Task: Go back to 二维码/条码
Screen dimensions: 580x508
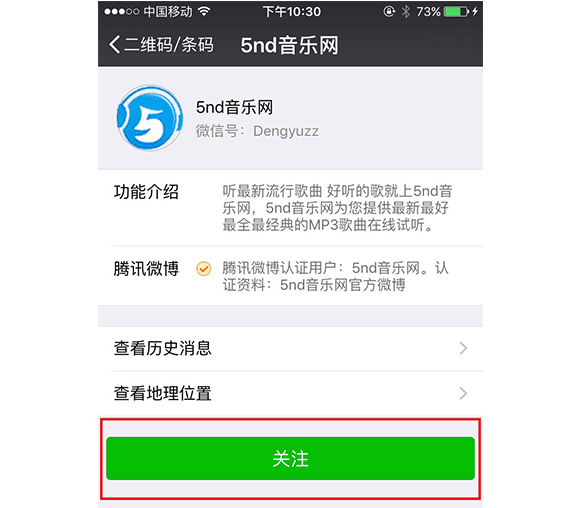Action: click(x=161, y=45)
